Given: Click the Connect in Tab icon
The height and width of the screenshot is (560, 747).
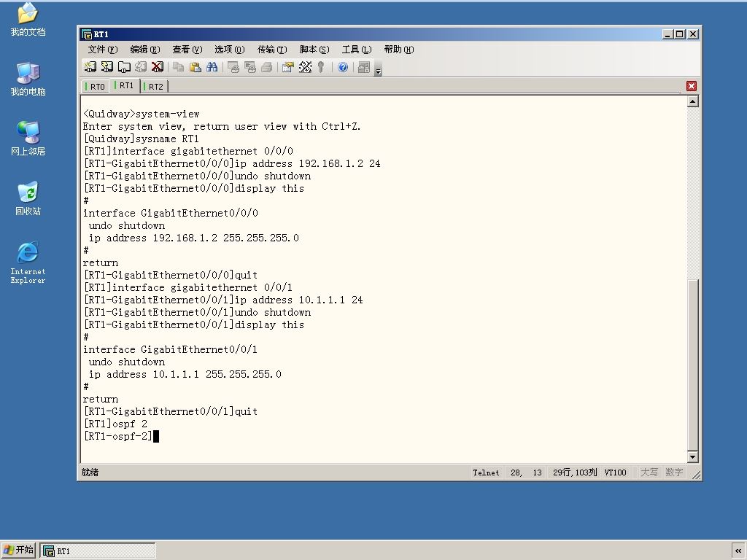Looking at the screenshot, I should 124,67.
